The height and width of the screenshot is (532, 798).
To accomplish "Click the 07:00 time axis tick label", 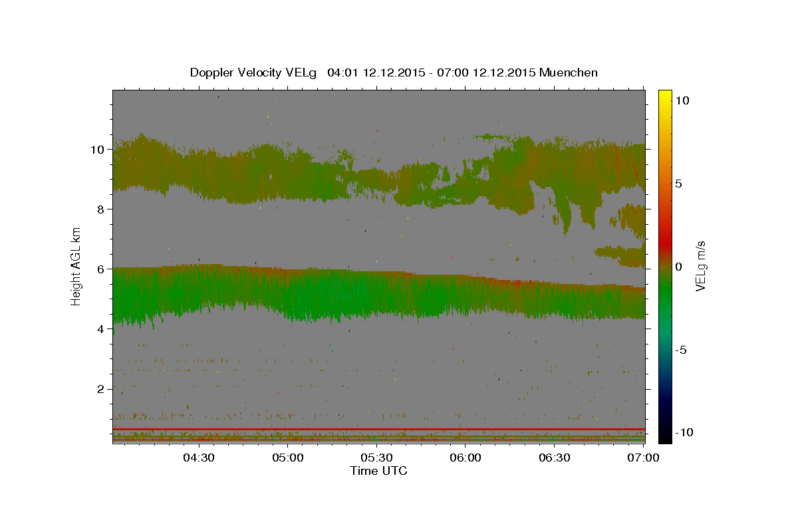I will pyautogui.click(x=644, y=458).
